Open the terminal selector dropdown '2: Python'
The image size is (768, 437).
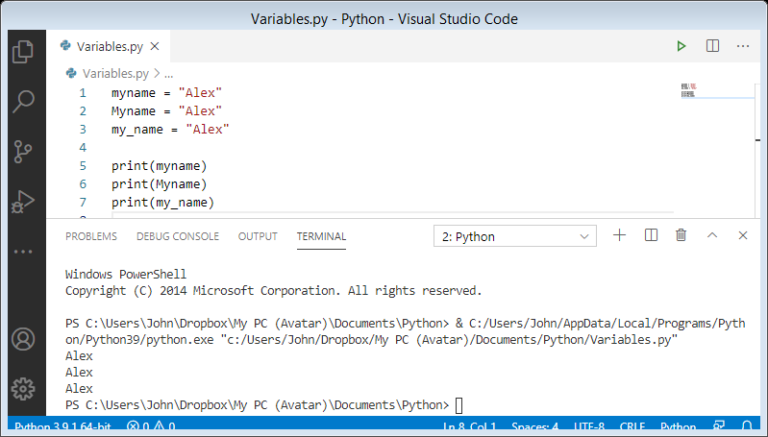pyautogui.click(x=516, y=236)
